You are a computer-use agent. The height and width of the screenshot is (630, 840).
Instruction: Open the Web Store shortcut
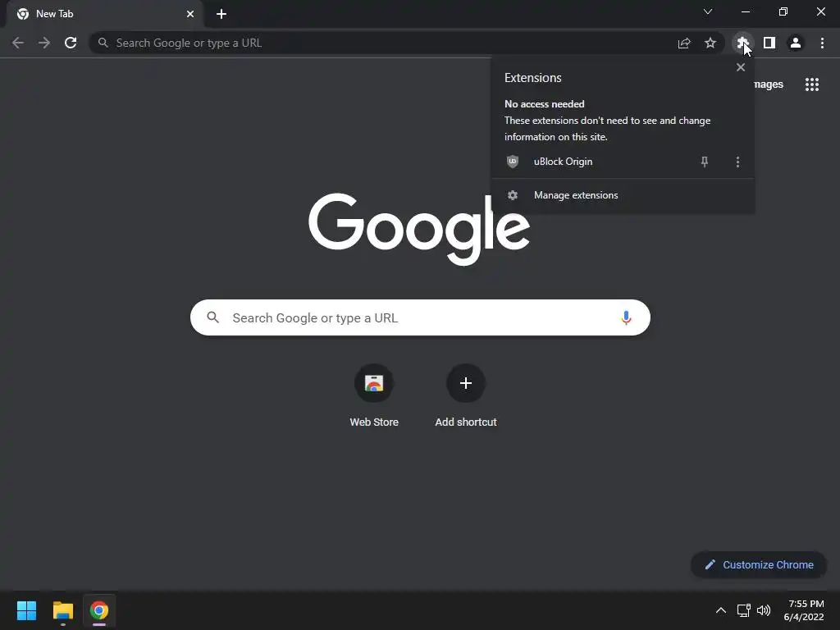[x=374, y=395]
